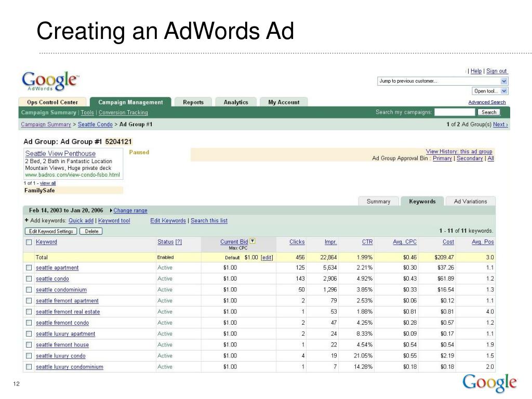Check the box for seattle fremont condo
This screenshot has height=399, width=532.
pos(29,323)
